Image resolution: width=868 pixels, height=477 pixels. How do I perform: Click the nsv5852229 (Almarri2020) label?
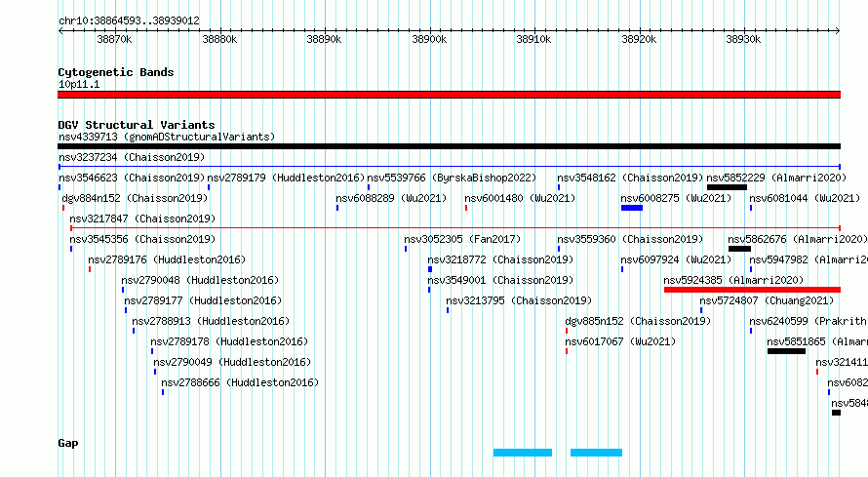[x=776, y=178]
